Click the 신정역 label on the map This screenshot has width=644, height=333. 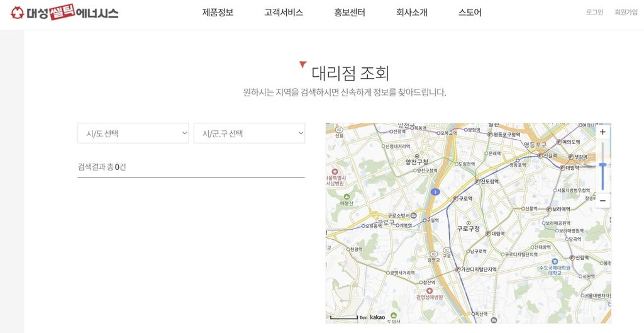(x=399, y=132)
